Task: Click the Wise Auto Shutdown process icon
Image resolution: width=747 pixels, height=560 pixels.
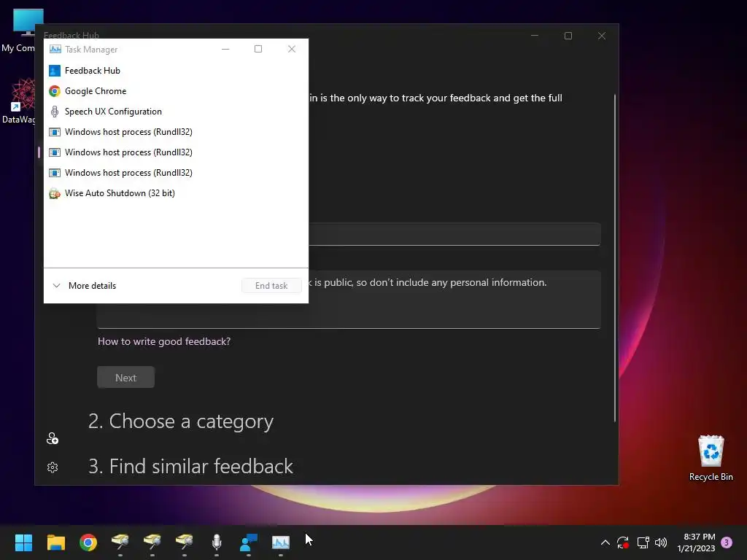Action: [55, 193]
